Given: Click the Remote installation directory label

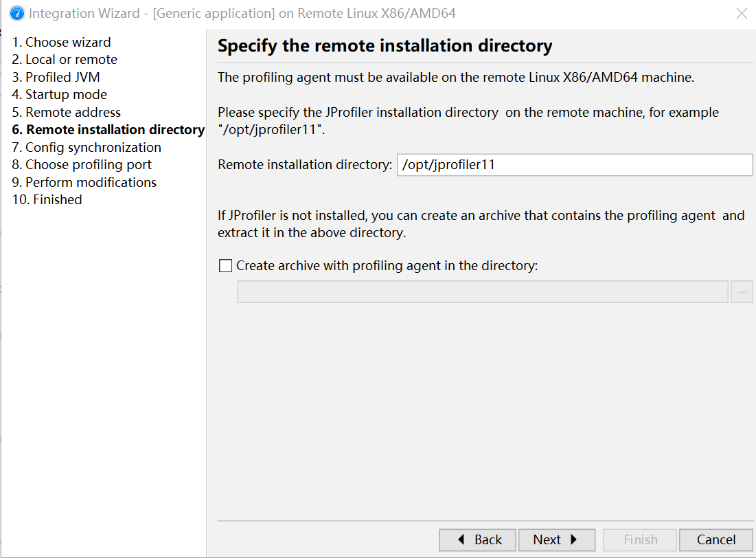Looking at the screenshot, I should click(x=305, y=165).
